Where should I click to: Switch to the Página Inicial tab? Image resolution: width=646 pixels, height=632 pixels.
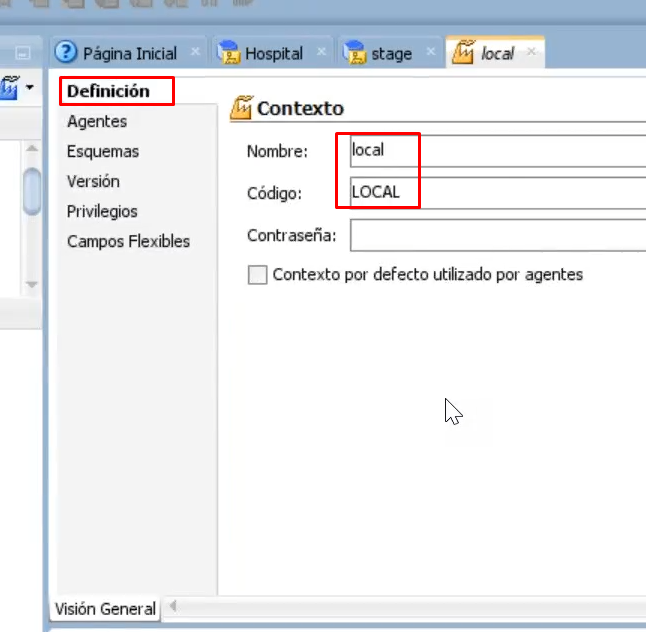(x=129, y=53)
